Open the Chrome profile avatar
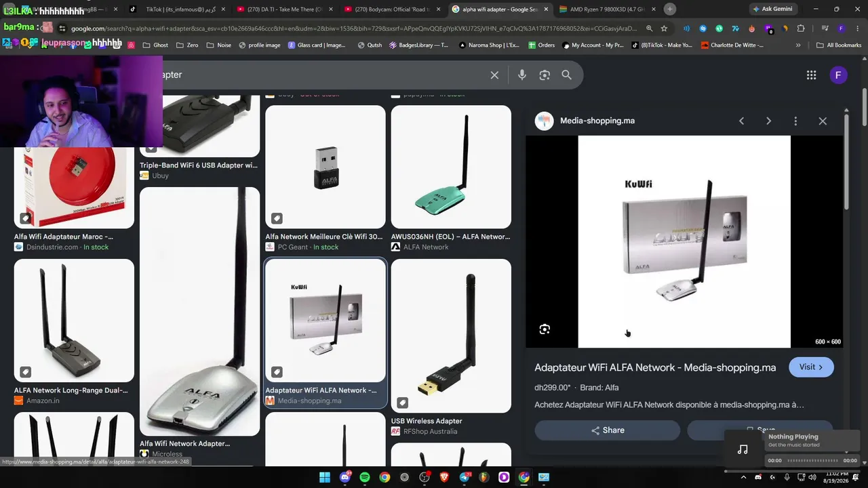This screenshot has width=868, height=488. pyautogui.click(x=842, y=28)
